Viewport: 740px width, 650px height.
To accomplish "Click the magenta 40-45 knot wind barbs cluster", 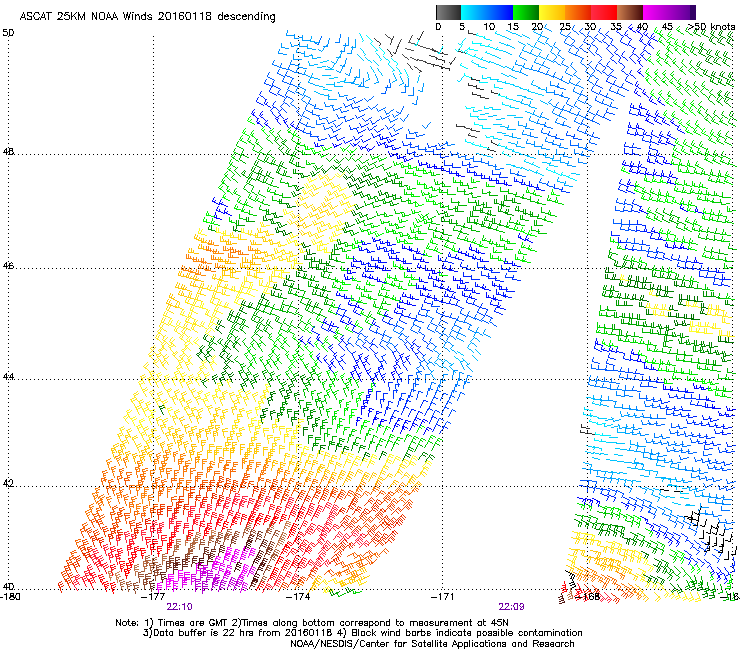I will click(x=208, y=572).
